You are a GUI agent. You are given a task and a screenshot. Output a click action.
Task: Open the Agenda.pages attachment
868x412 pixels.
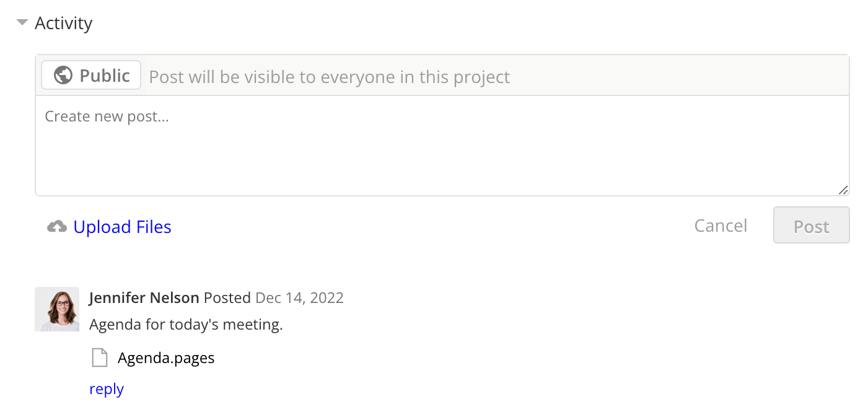coord(166,357)
